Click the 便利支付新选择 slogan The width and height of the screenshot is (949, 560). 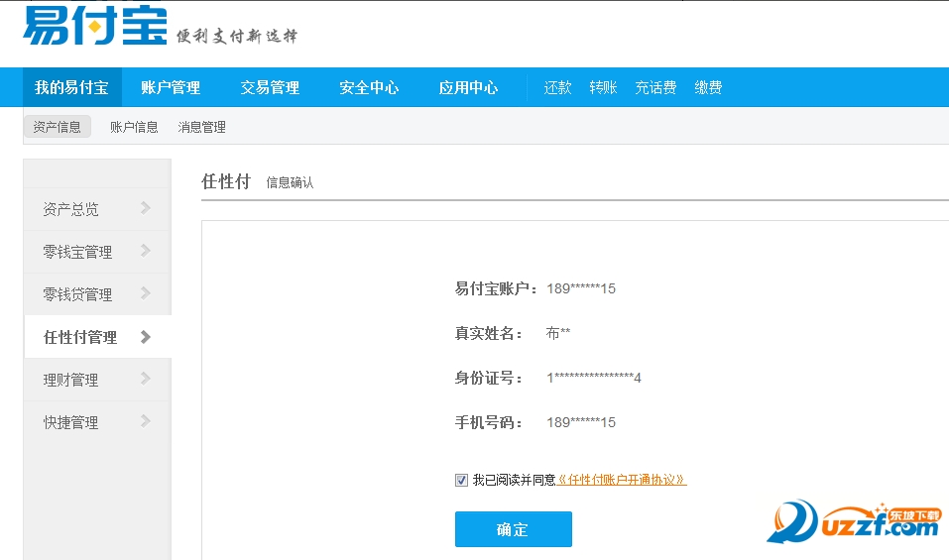(x=237, y=37)
